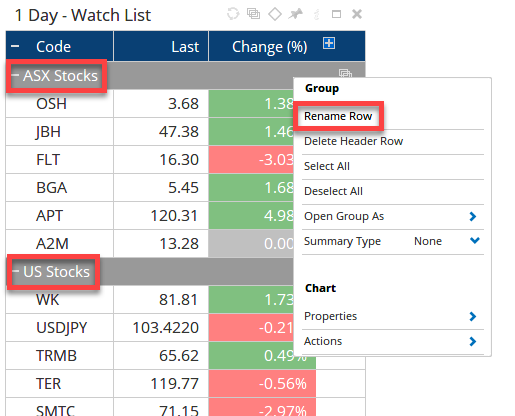Select the WK code cell
Viewport: 515px width, 416px height.
click(x=60, y=299)
